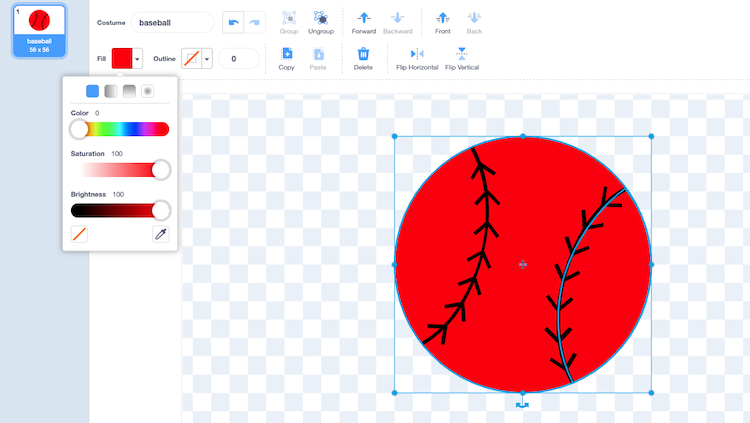
Task: Click the Forward layer icon
Action: tap(364, 18)
